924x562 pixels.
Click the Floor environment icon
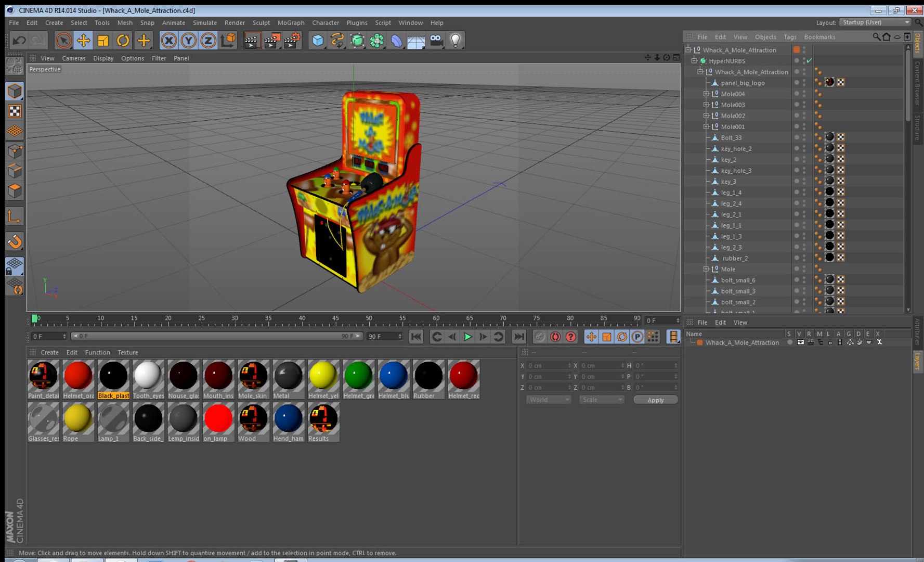tap(416, 41)
